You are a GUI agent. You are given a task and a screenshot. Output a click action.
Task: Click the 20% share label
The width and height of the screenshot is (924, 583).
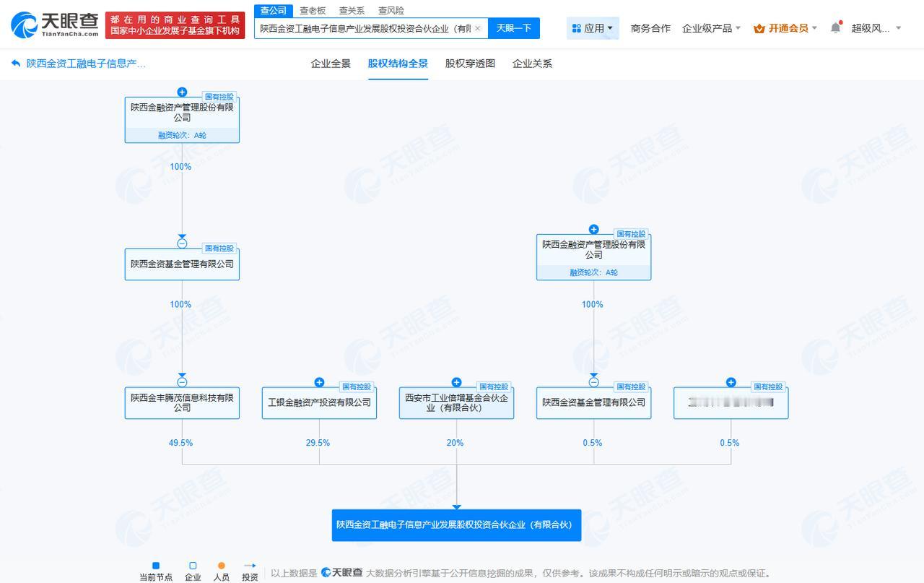click(455, 443)
